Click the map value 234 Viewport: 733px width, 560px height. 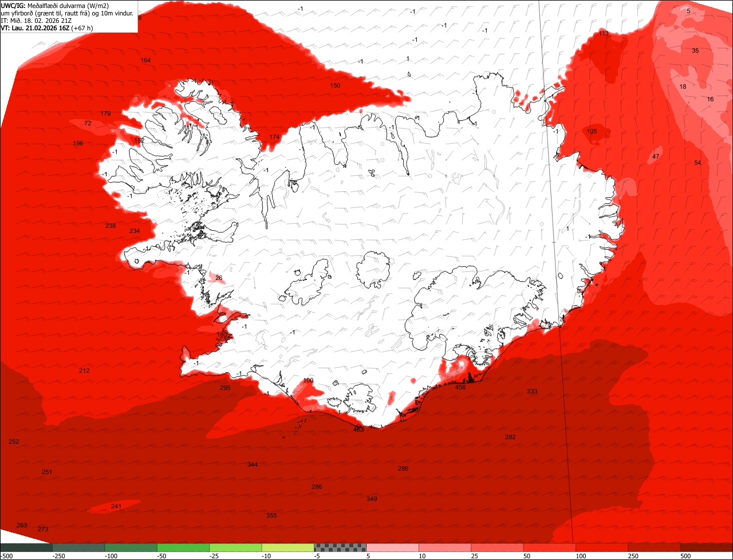[x=135, y=231]
